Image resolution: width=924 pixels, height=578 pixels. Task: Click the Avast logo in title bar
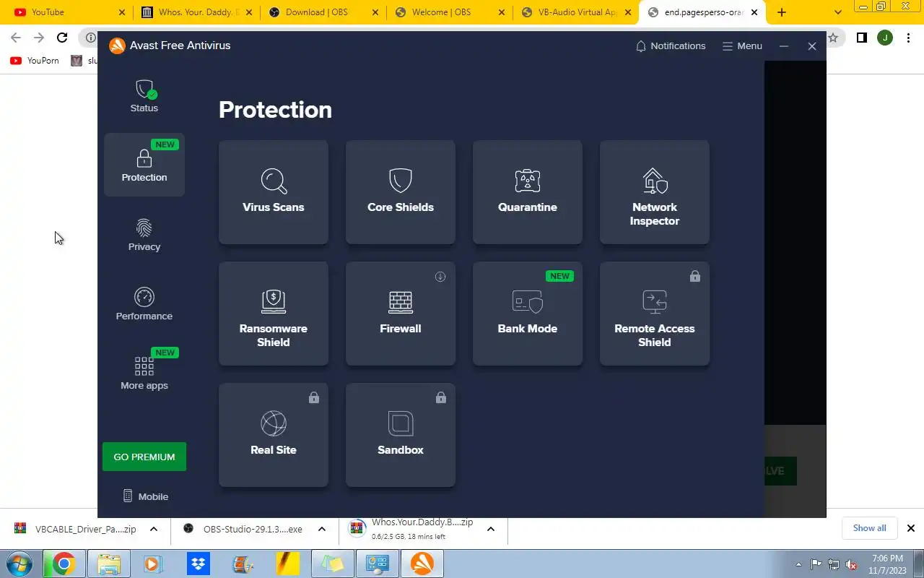click(117, 46)
